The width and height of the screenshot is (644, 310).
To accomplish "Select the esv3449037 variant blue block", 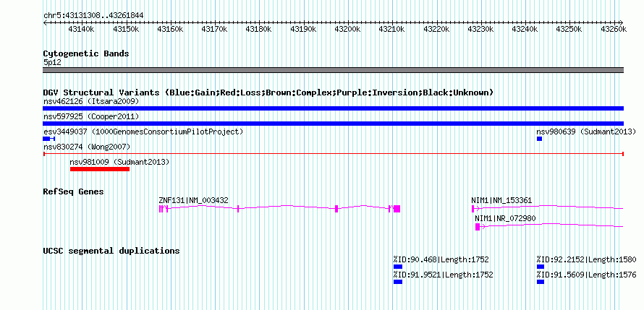I will (x=46, y=139).
